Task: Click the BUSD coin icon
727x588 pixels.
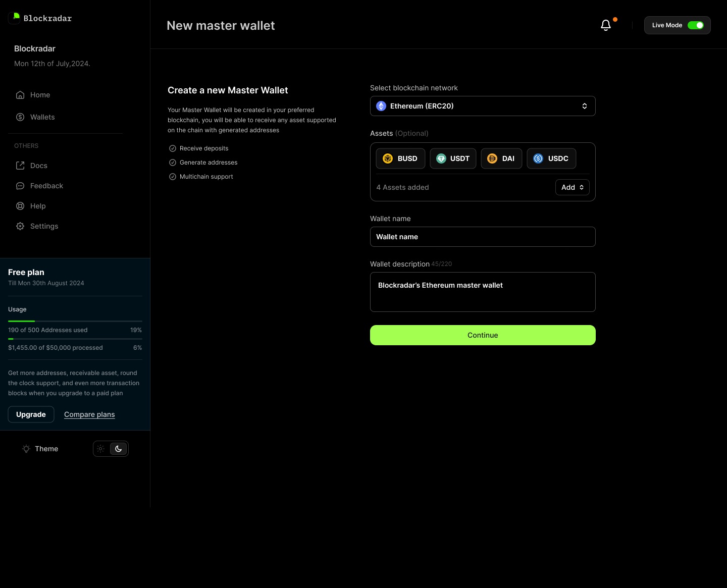Action: pyautogui.click(x=388, y=158)
